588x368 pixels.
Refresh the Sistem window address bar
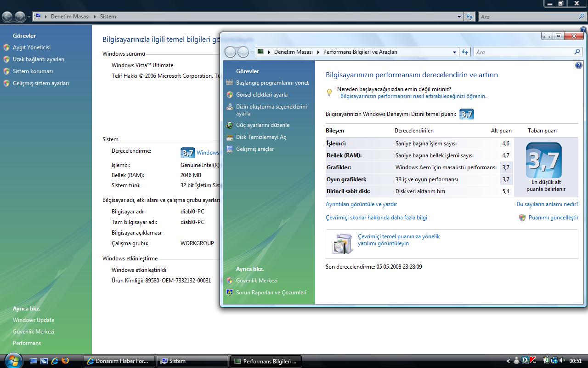[x=469, y=17]
